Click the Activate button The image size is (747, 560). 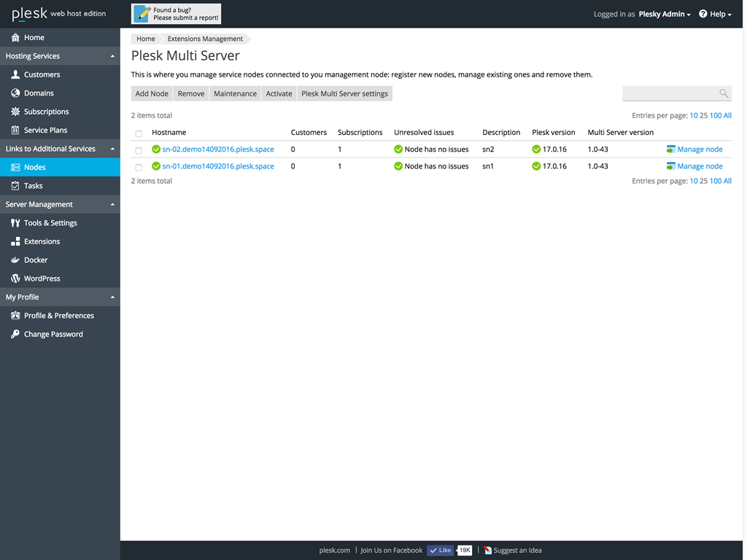click(279, 94)
